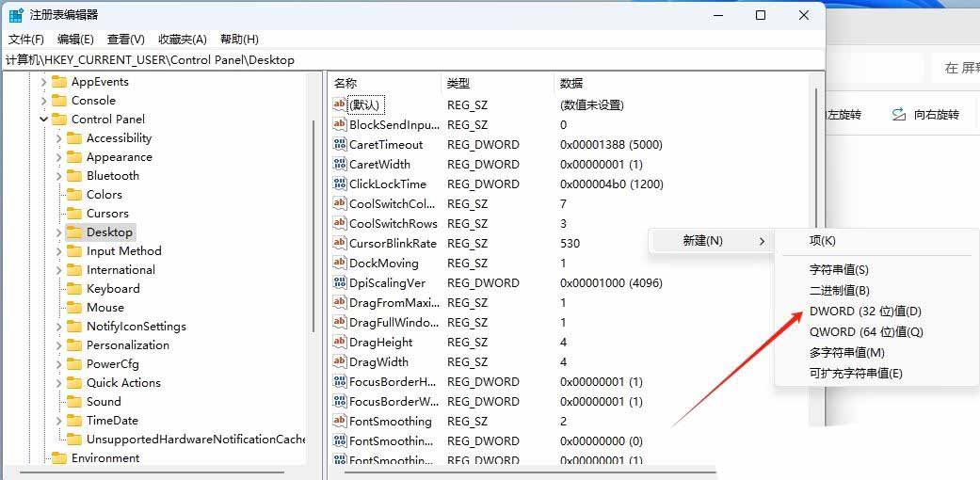This screenshot has width=980, height=480.
Task: Click the (默认) string value icon
Action: pyautogui.click(x=340, y=105)
